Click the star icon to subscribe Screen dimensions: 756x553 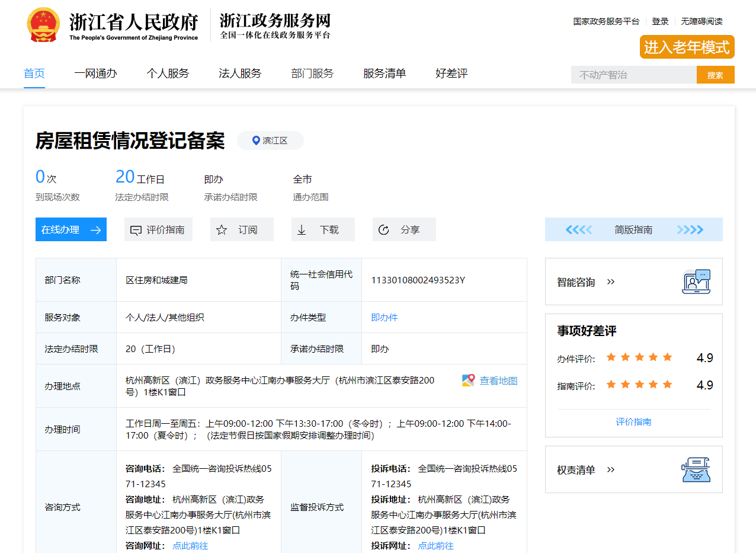coord(222,230)
